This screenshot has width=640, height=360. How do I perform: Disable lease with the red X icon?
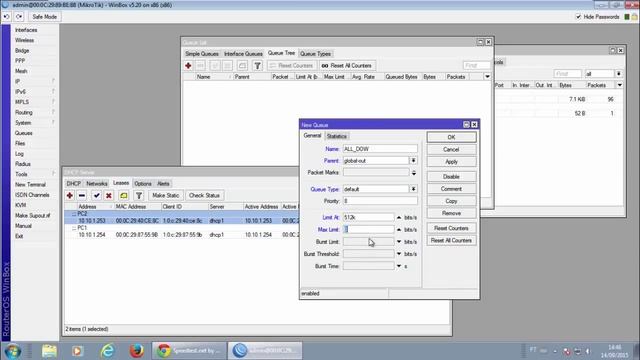pyautogui.click(x=109, y=196)
